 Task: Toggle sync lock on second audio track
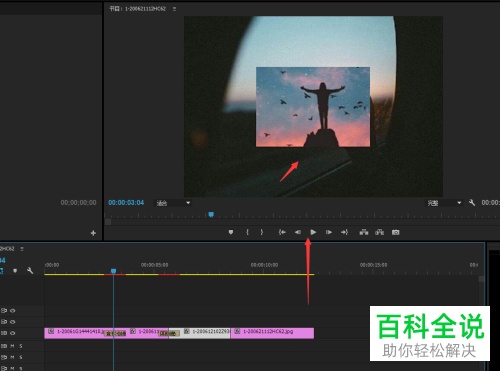click(x=4, y=357)
